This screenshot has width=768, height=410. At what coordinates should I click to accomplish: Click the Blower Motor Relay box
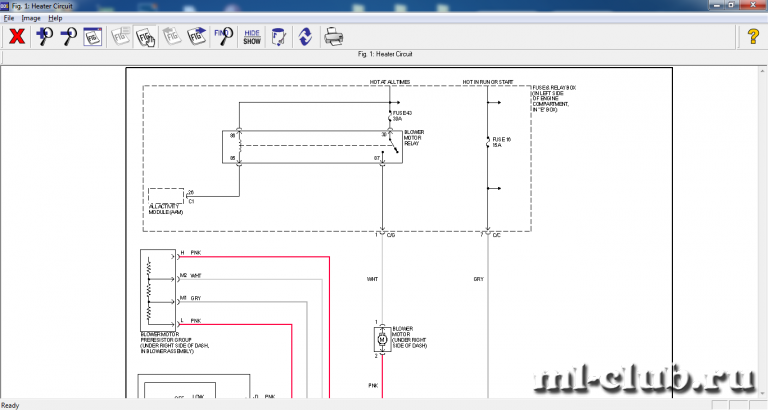click(x=310, y=146)
